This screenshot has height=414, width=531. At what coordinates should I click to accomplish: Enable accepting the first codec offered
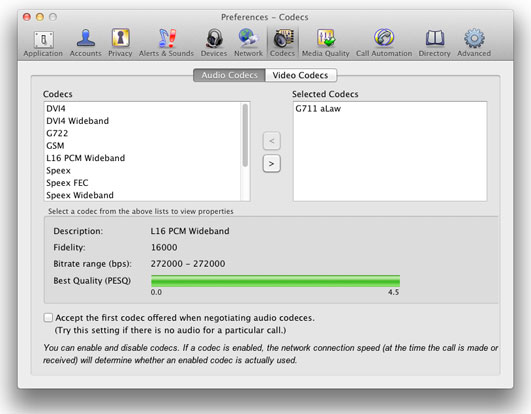pyautogui.click(x=48, y=318)
